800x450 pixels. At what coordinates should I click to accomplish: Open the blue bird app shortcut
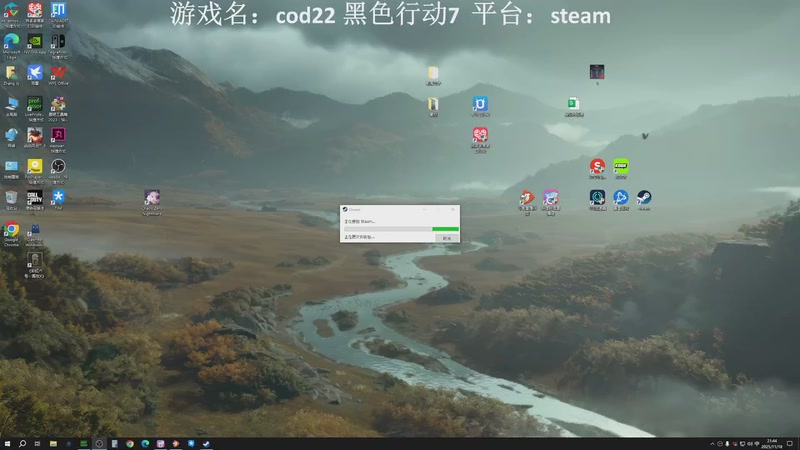click(x=35, y=72)
